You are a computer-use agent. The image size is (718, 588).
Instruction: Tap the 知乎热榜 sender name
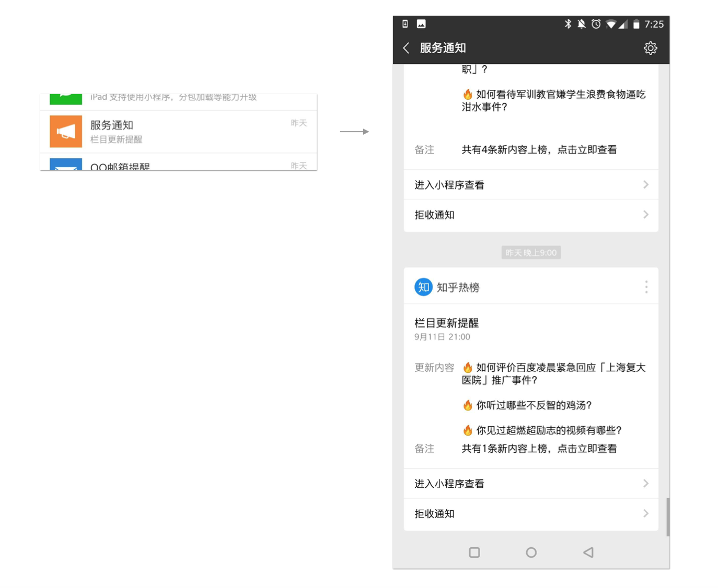point(458,287)
